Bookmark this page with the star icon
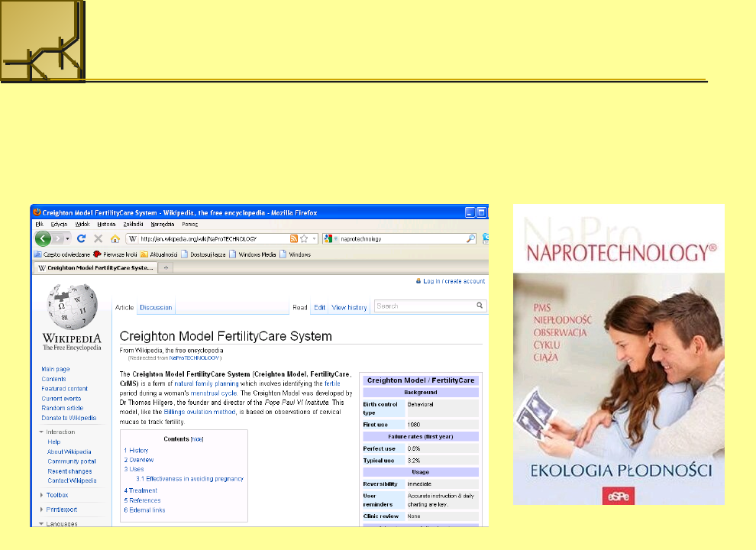The height and width of the screenshot is (550, 756). (304, 238)
